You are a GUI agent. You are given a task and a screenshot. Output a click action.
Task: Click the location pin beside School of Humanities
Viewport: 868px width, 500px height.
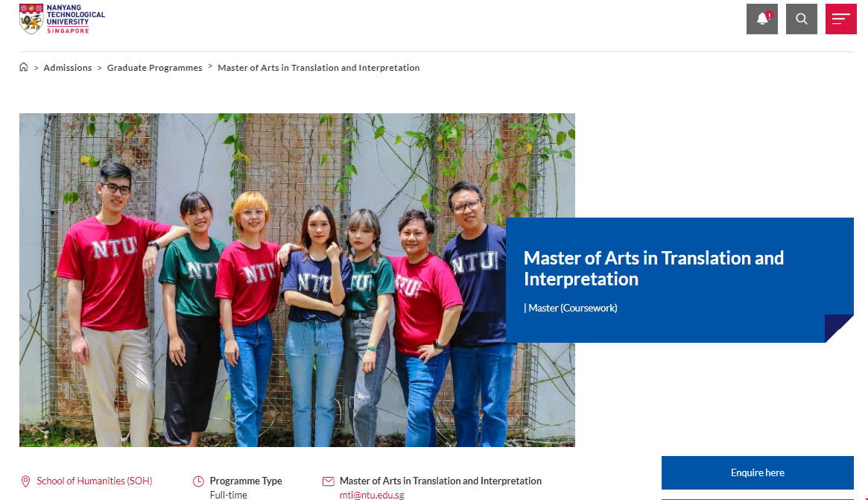pyautogui.click(x=25, y=481)
